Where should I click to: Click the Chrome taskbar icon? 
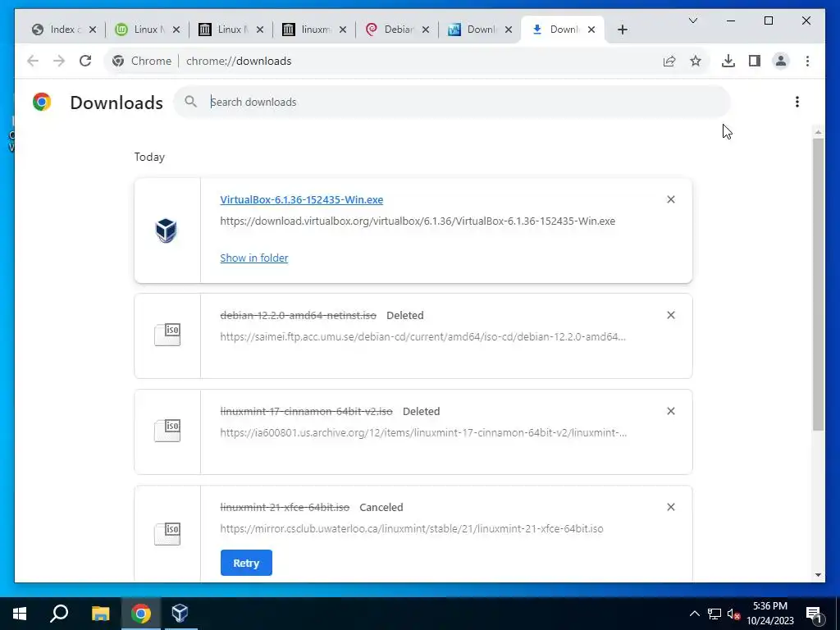pyautogui.click(x=141, y=614)
